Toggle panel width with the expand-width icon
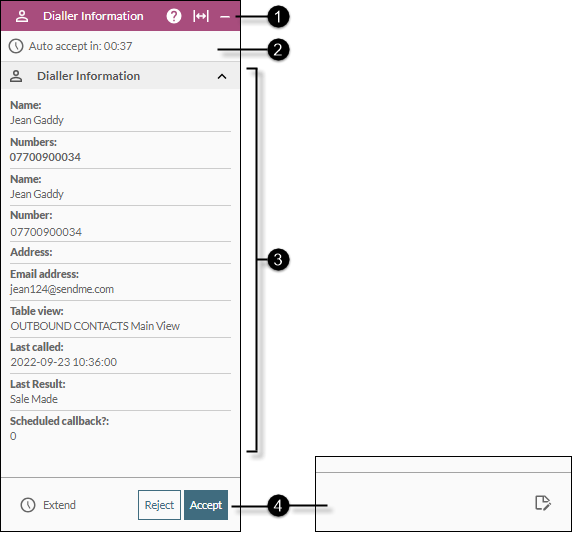The height and width of the screenshot is (533, 572). coord(201,16)
